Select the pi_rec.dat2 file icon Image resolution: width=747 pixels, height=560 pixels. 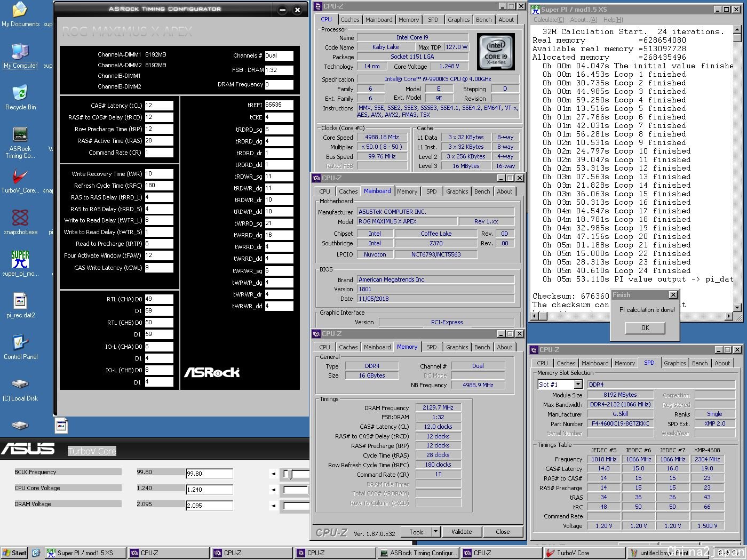(20, 306)
